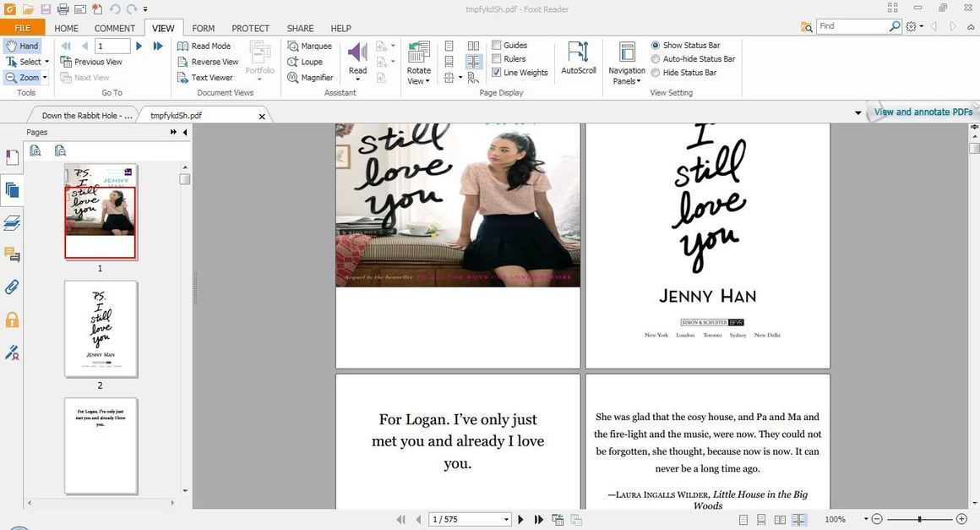Image resolution: width=980 pixels, height=530 pixels.
Task: Select the Auto-hide Status Bar radio button
Action: pyautogui.click(x=656, y=58)
